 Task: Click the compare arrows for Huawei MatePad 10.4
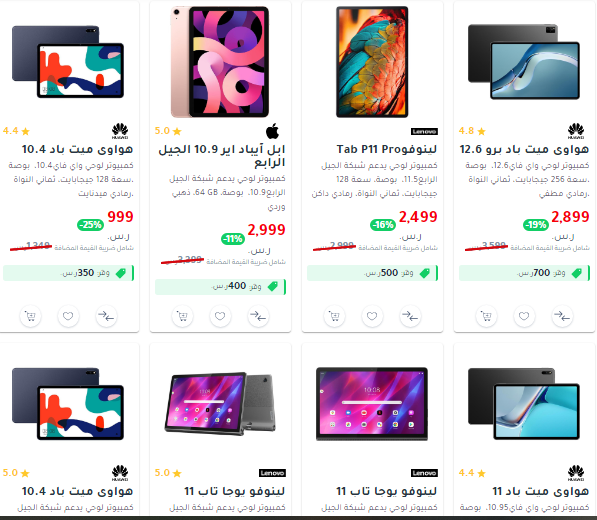[x=106, y=316]
